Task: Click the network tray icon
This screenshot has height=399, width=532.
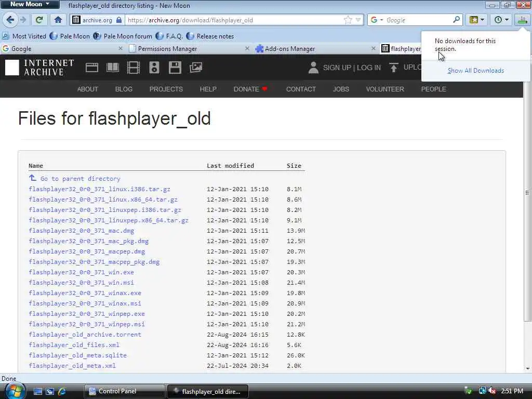Action: pyautogui.click(x=482, y=391)
